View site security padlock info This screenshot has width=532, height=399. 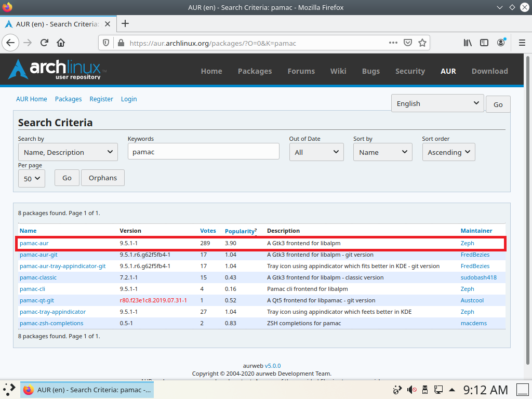tap(121, 43)
